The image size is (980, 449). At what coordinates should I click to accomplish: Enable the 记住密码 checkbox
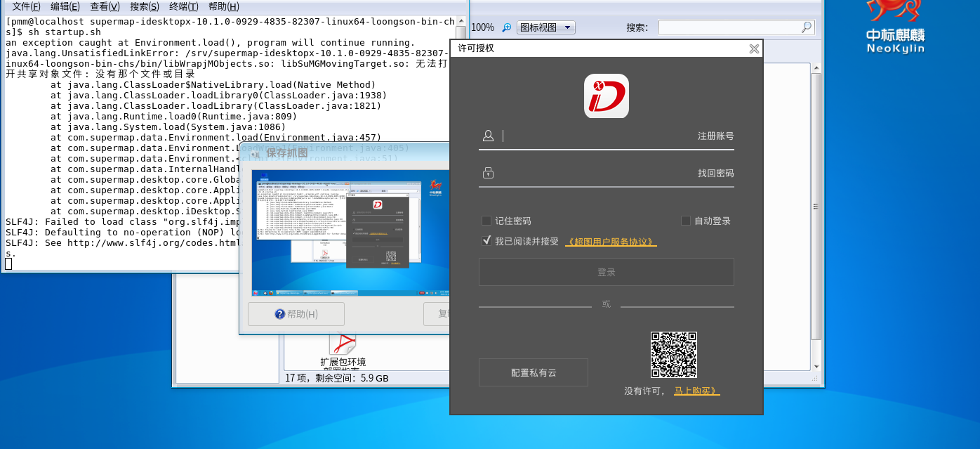click(x=486, y=221)
